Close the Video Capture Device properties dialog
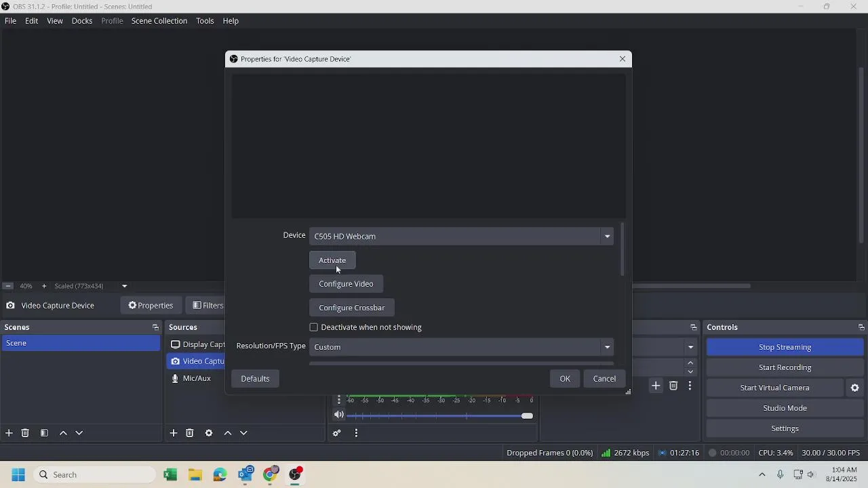 click(623, 59)
